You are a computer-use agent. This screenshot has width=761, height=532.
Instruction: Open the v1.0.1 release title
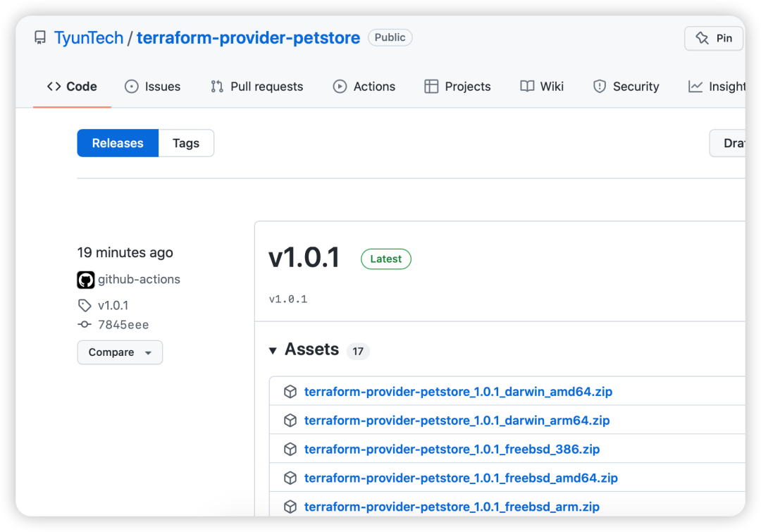pyautogui.click(x=304, y=257)
